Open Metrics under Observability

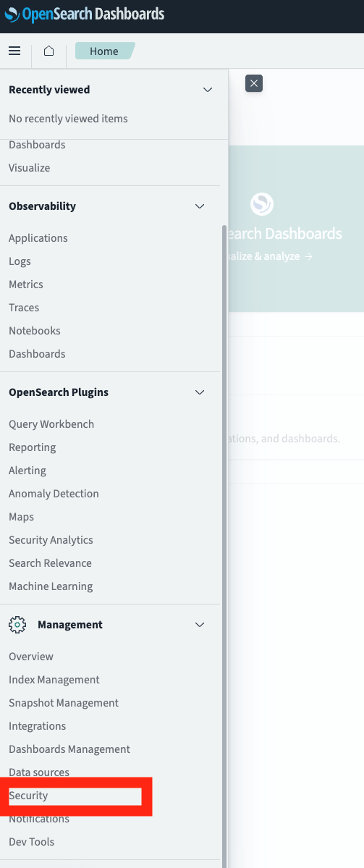(x=26, y=285)
